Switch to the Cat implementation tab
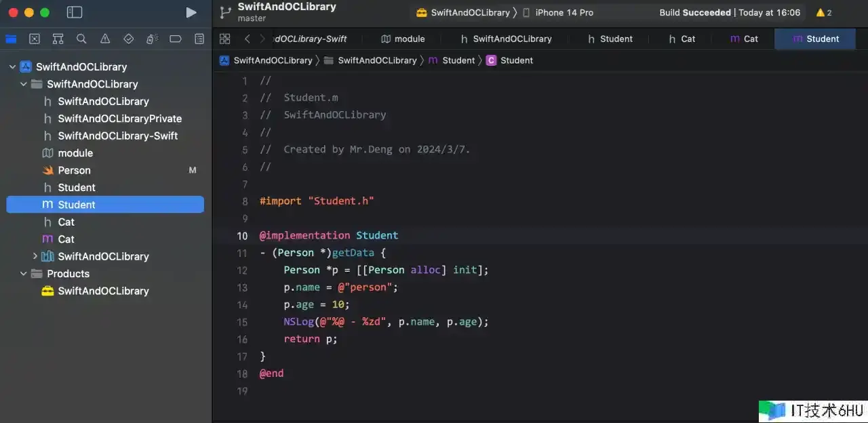The height and width of the screenshot is (423, 868). pos(744,39)
